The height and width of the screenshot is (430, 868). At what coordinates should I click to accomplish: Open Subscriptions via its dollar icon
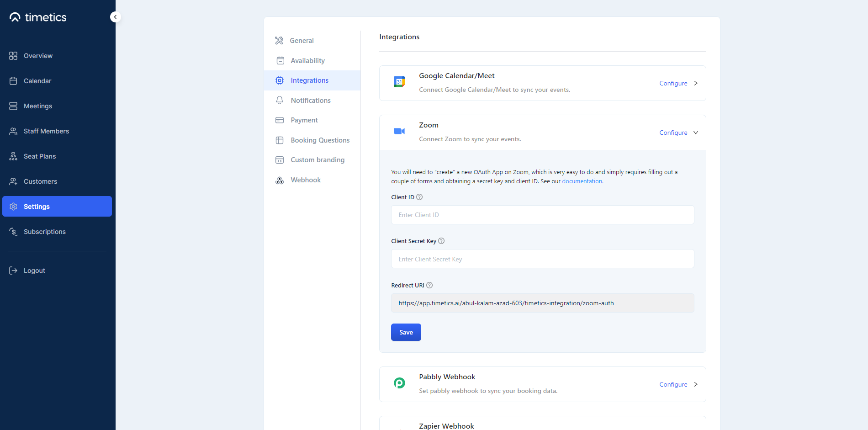[13, 232]
